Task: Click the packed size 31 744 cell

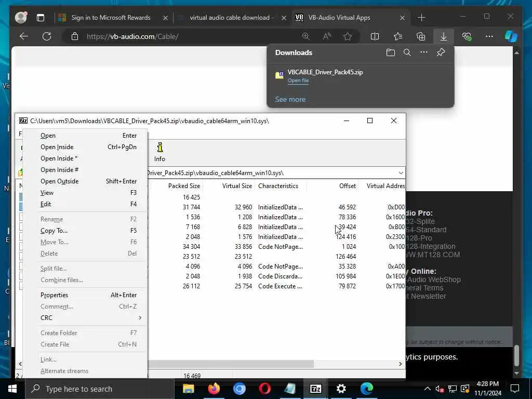Action: click(x=191, y=207)
